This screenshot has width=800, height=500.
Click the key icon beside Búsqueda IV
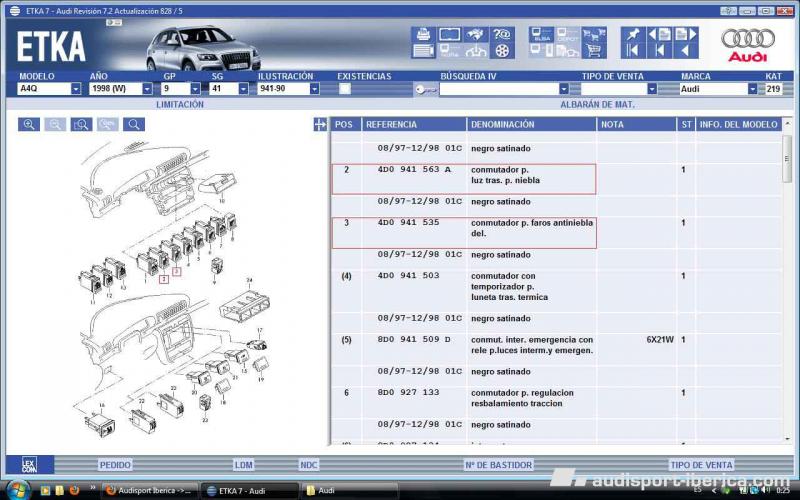click(426, 90)
